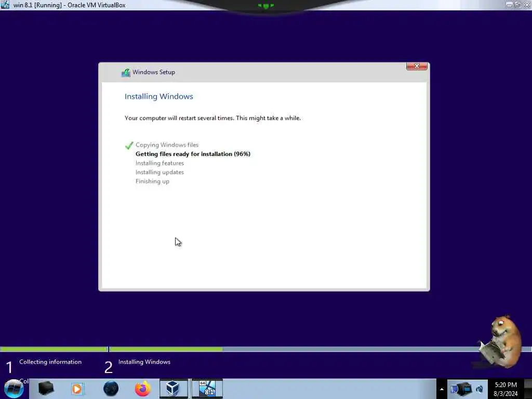Open the black box app on taskbar

click(x=46, y=389)
